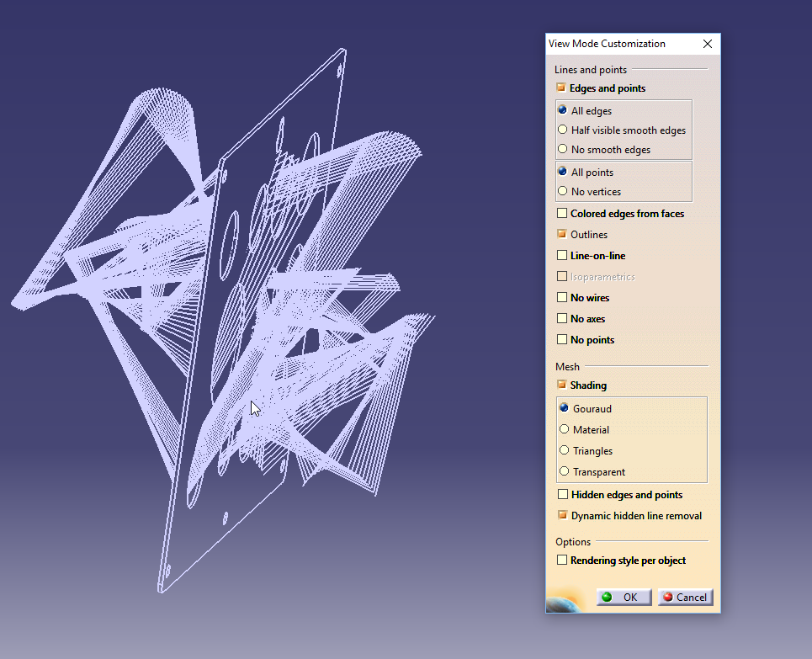The image size is (812, 659).
Task: Check the No points option
Action: pyautogui.click(x=562, y=339)
